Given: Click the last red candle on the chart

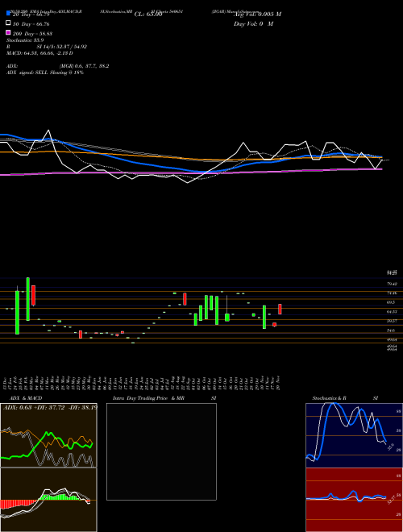Looking at the screenshot, I should 280,309.
